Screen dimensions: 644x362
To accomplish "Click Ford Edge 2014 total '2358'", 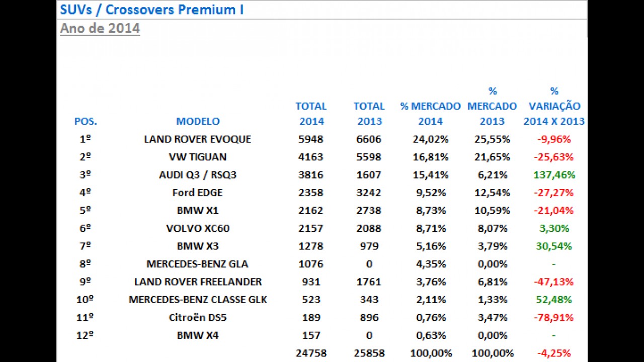I will pos(311,193).
